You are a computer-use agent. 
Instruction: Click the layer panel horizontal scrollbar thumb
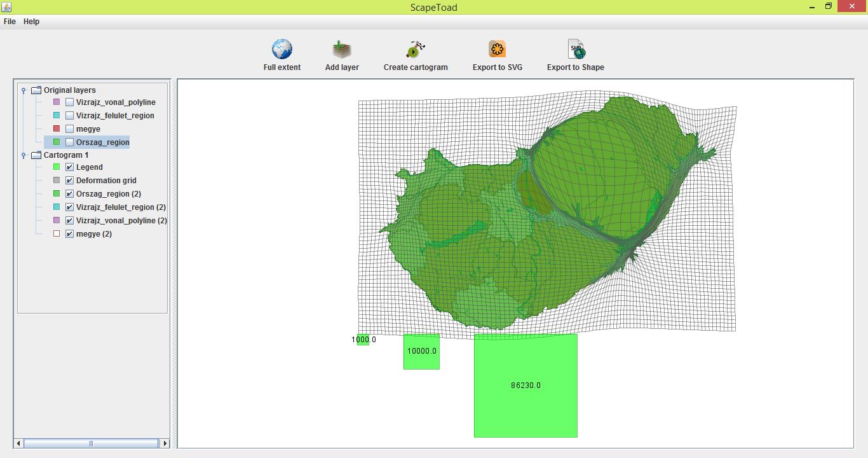click(x=91, y=443)
